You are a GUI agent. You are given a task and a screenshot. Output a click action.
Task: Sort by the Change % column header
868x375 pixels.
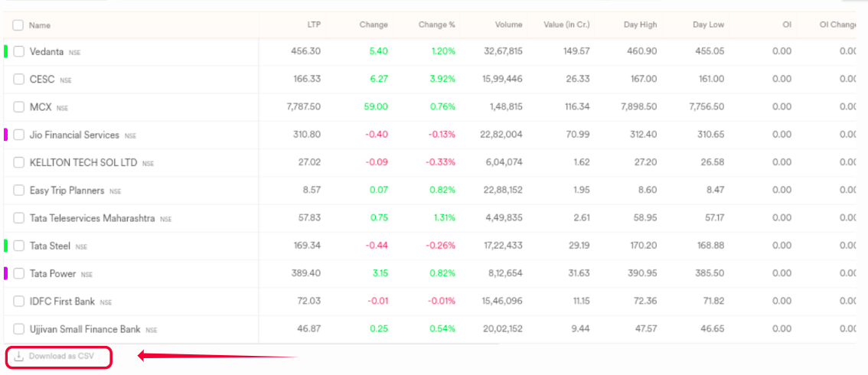[436, 24]
